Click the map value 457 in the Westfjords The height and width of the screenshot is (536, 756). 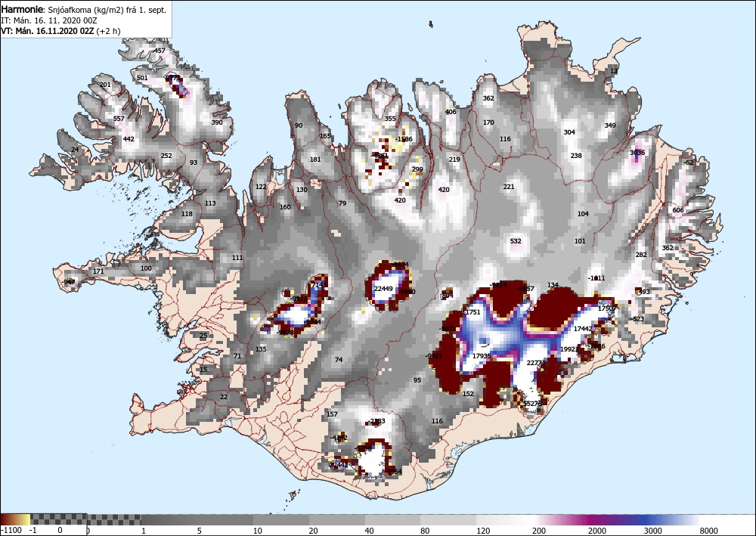click(160, 51)
